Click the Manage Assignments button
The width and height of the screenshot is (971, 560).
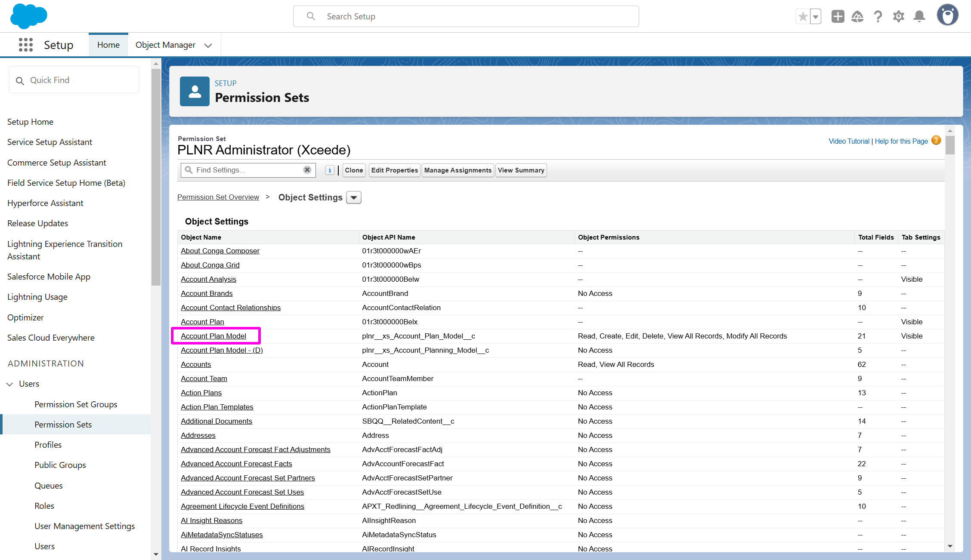(x=458, y=170)
